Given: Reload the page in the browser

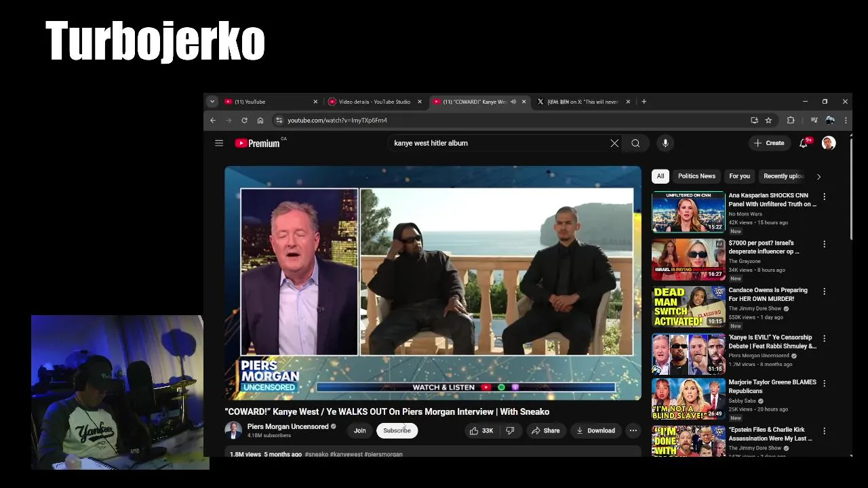Looking at the screenshot, I should (x=244, y=120).
